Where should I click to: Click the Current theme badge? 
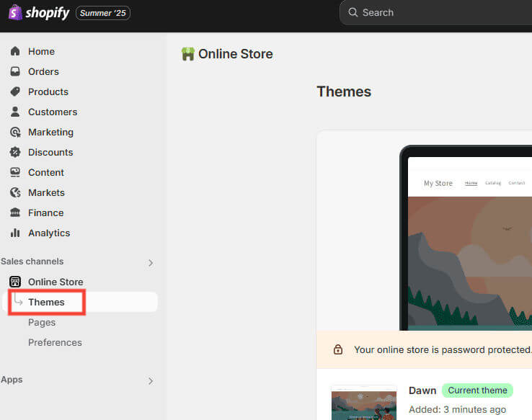tap(477, 390)
